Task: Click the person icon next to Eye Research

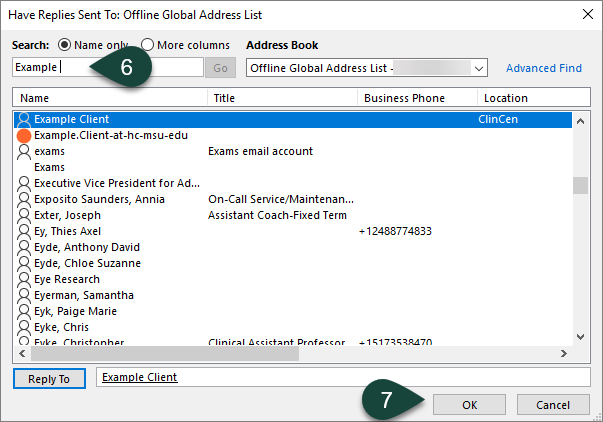Action: [x=24, y=279]
